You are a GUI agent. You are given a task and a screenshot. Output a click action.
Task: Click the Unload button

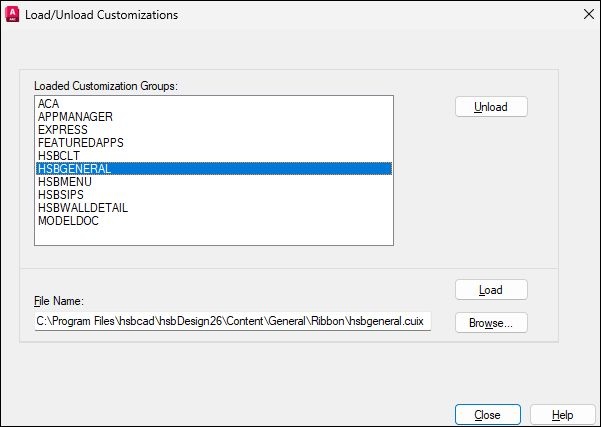[491, 107]
